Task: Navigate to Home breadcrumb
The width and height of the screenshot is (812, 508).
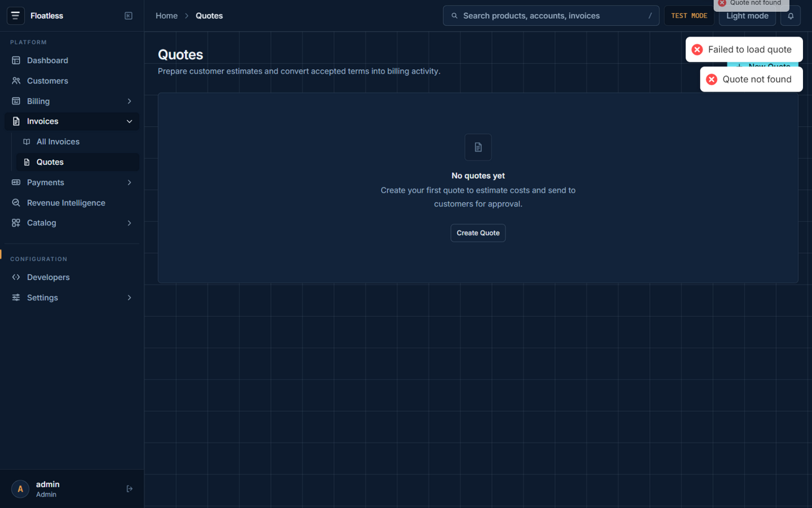Action: pos(166,16)
